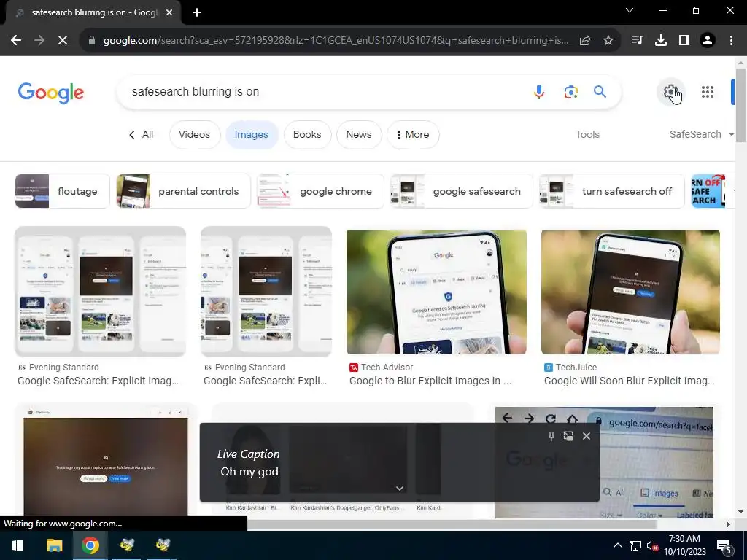Viewport: 747px width, 560px height.
Task: Open the Chrome three-dot menu
Action: point(731,41)
